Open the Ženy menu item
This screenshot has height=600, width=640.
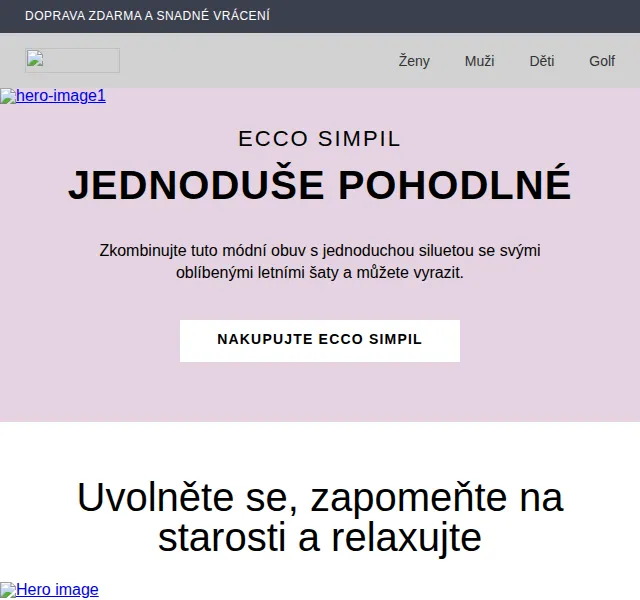[x=414, y=61]
